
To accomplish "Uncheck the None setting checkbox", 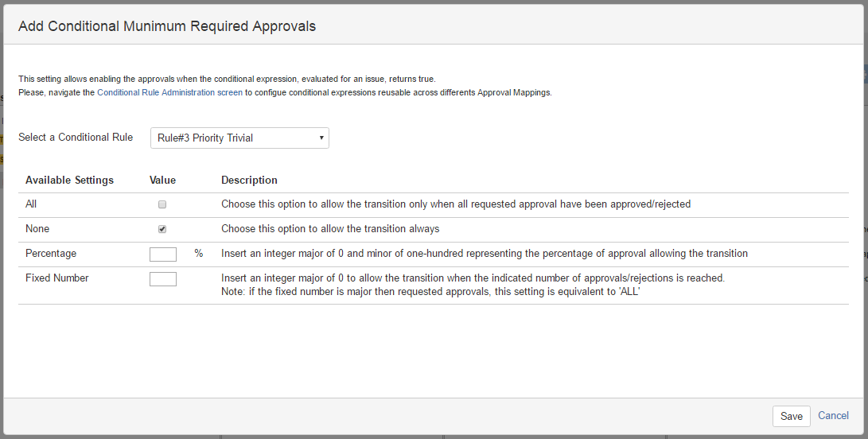I will click(x=162, y=229).
